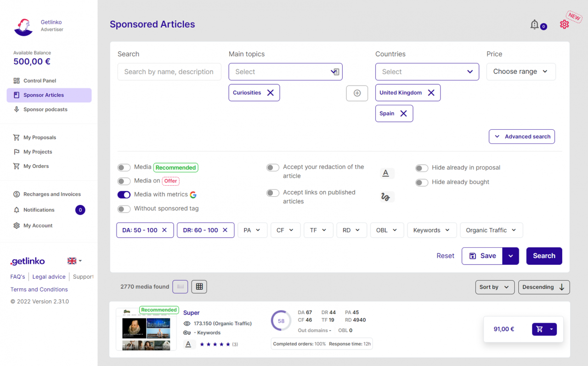Switch to list view icon
Image resolution: width=588 pixels, height=366 pixels.
pyautogui.click(x=180, y=286)
